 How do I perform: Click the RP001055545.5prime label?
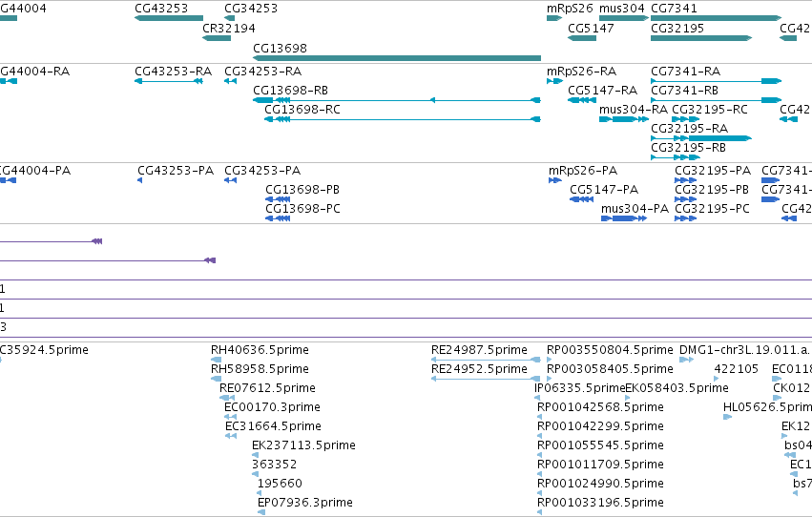600,445
